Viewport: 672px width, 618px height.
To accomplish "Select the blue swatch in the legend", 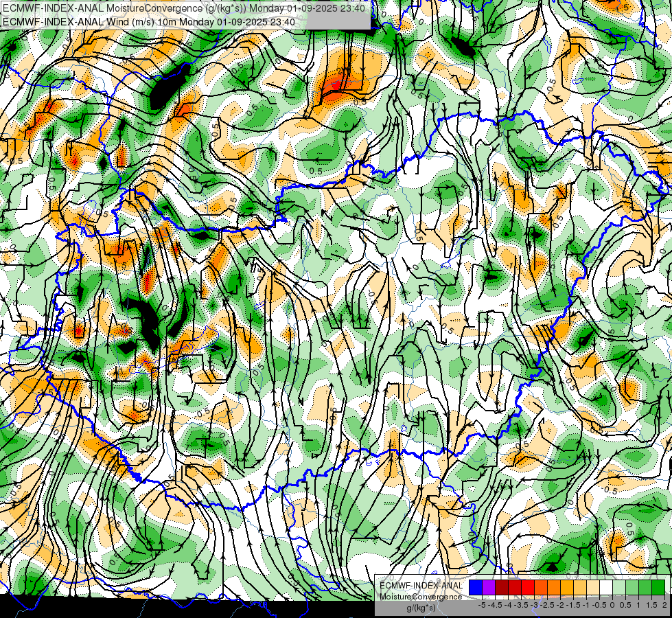I will pos(476,587).
